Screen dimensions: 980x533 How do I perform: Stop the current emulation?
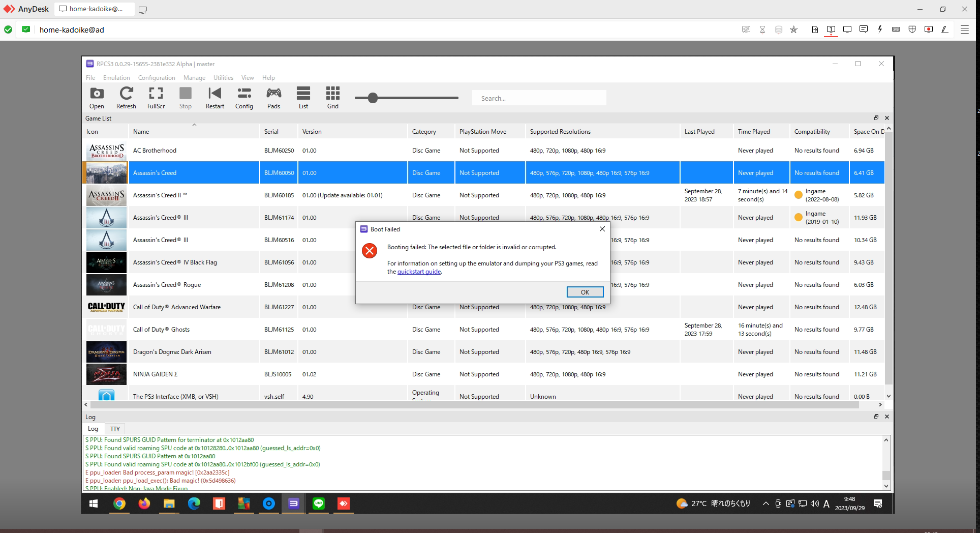tap(185, 98)
